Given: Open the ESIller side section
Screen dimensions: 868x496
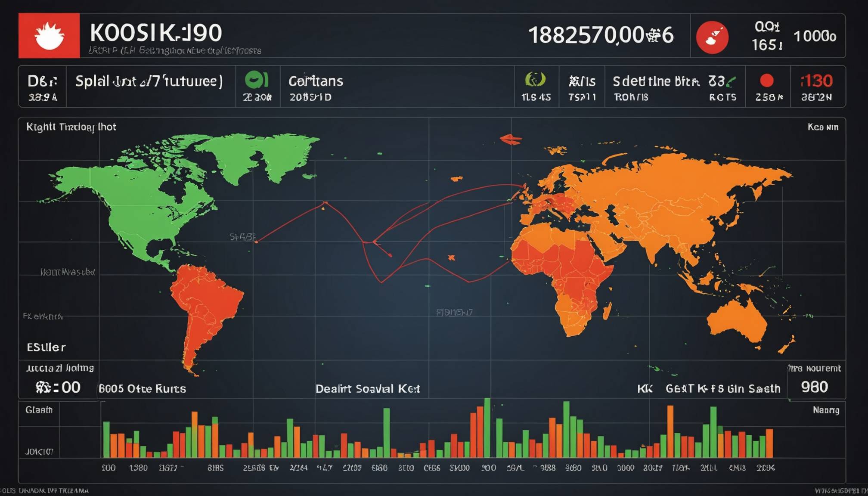Looking at the screenshot, I should [x=46, y=347].
